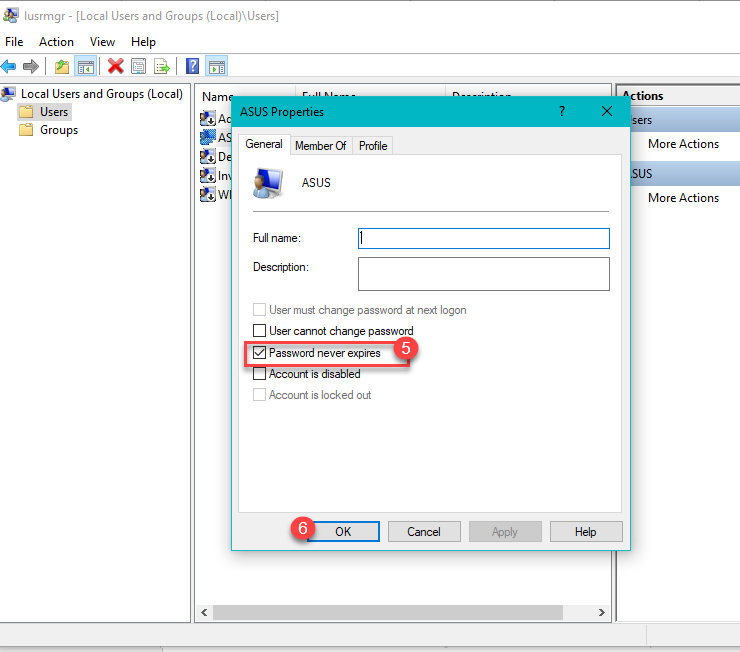
Task: Toggle the Show/Hide Console Tree icon
Action: (86, 67)
